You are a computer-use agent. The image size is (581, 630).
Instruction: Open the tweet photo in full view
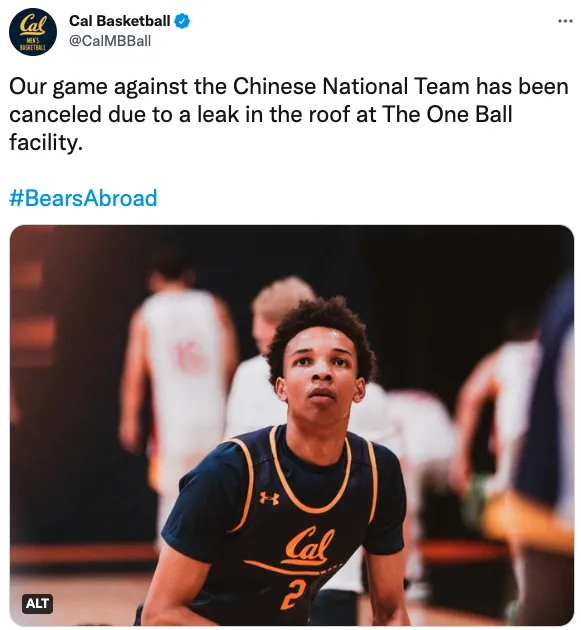(291, 425)
